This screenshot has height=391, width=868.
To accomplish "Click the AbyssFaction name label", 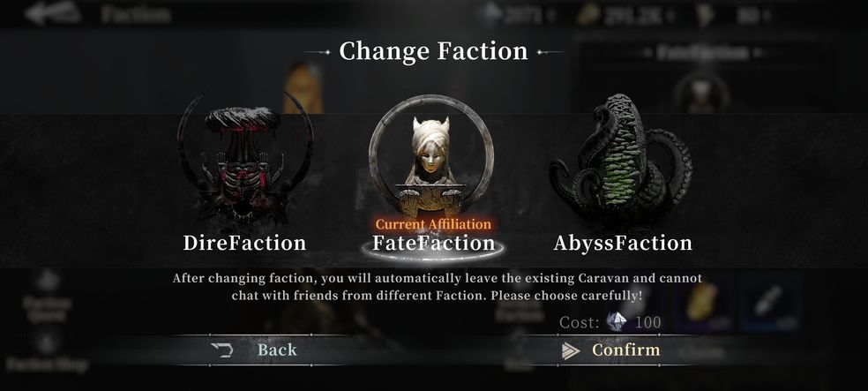I will pyautogui.click(x=623, y=243).
